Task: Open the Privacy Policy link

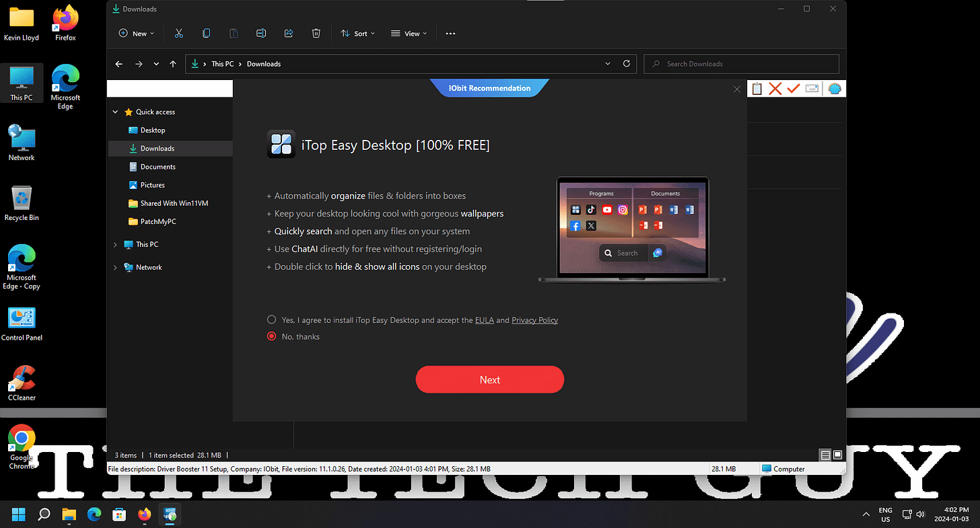Action: click(x=535, y=320)
